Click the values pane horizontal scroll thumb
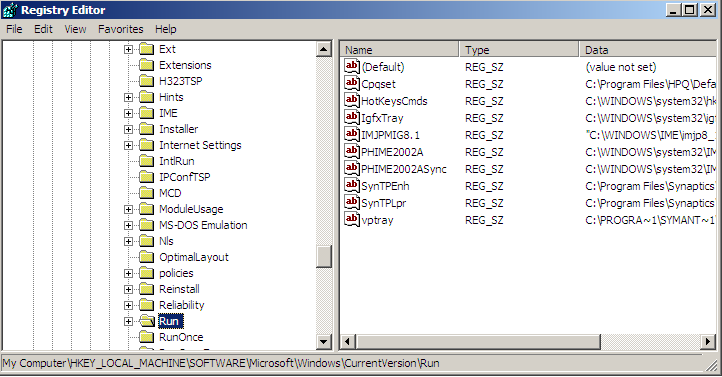The height and width of the screenshot is (377, 722). (x=478, y=342)
